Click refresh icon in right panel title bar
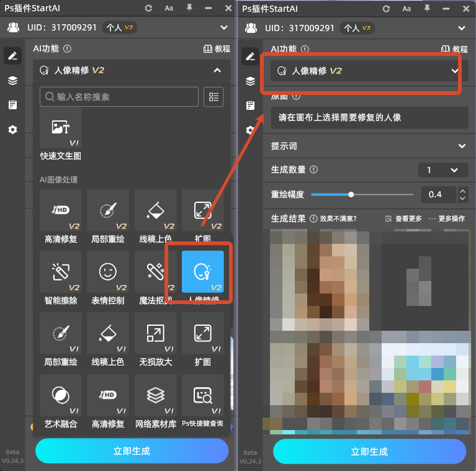Viewport: 476px width, 471px height. 386,9
